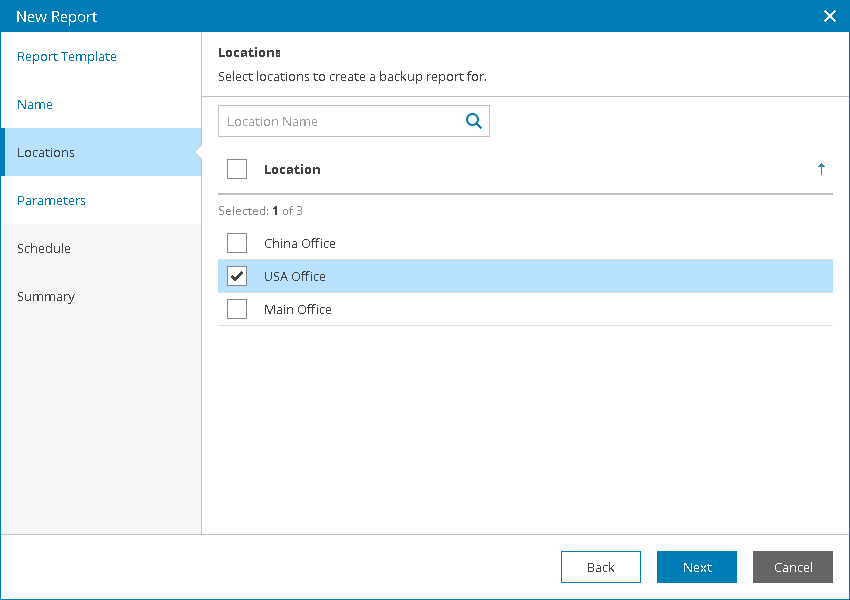
Task: Click the Back button
Action: [600, 567]
